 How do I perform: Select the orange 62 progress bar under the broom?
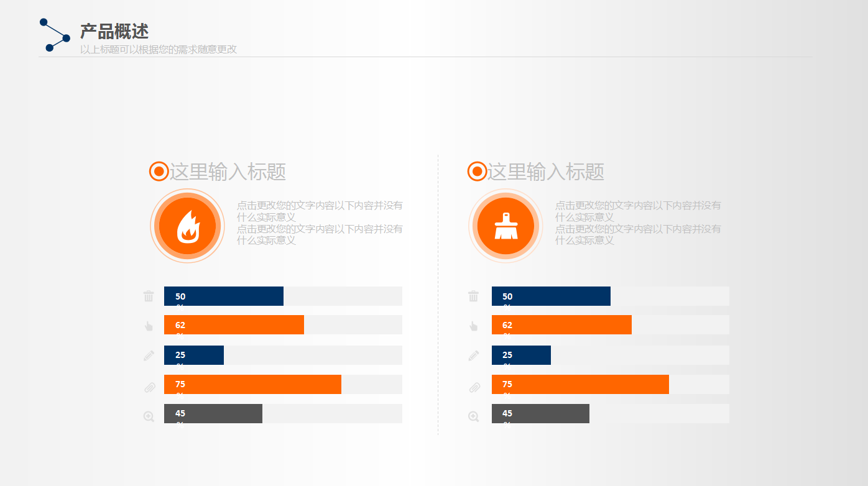561,325
